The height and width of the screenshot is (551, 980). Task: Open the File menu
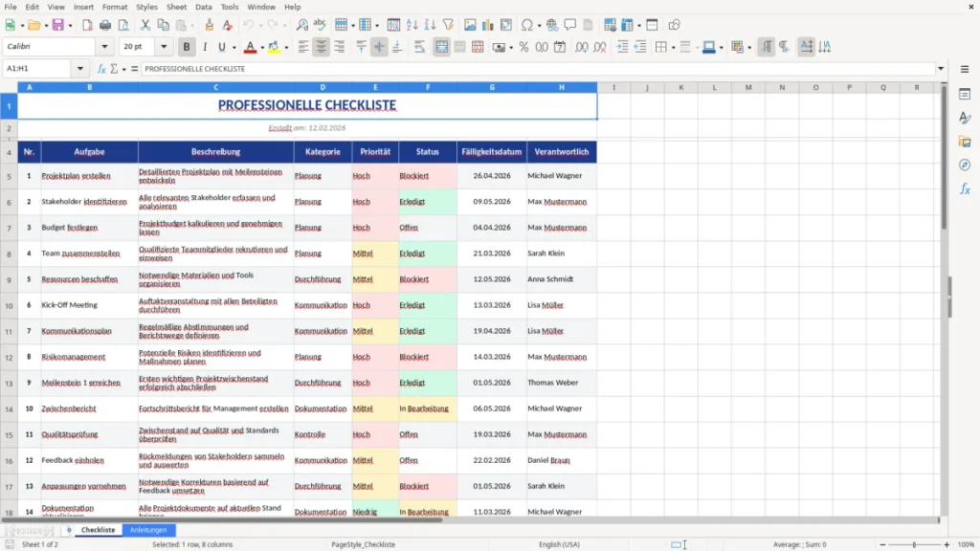point(11,7)
